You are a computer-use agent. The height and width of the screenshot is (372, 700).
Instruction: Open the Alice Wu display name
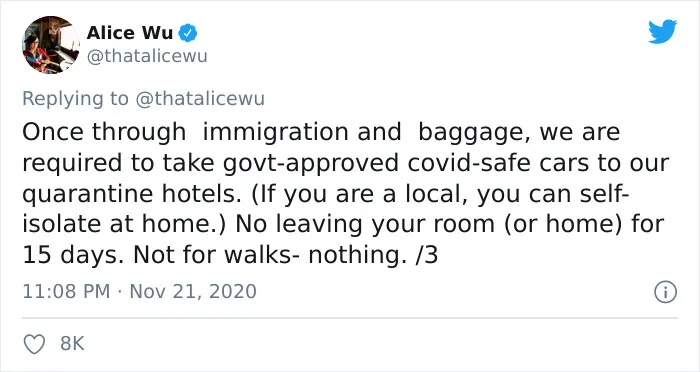[x=130, y=33]
